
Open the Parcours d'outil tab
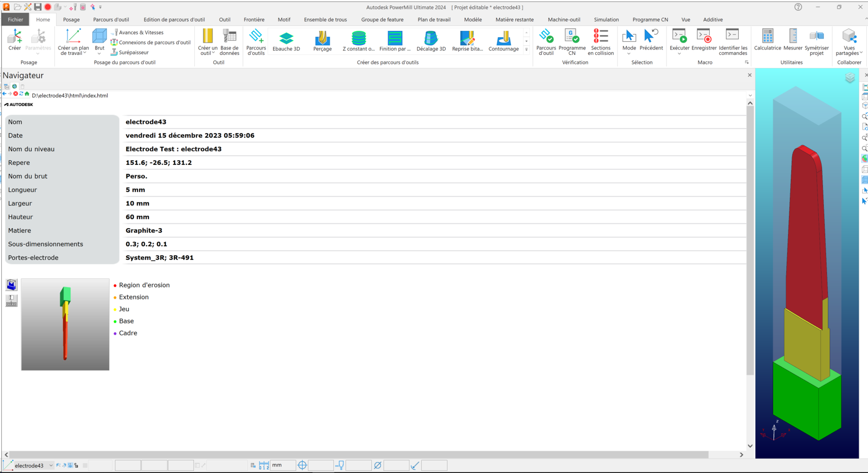coord(111,19)
